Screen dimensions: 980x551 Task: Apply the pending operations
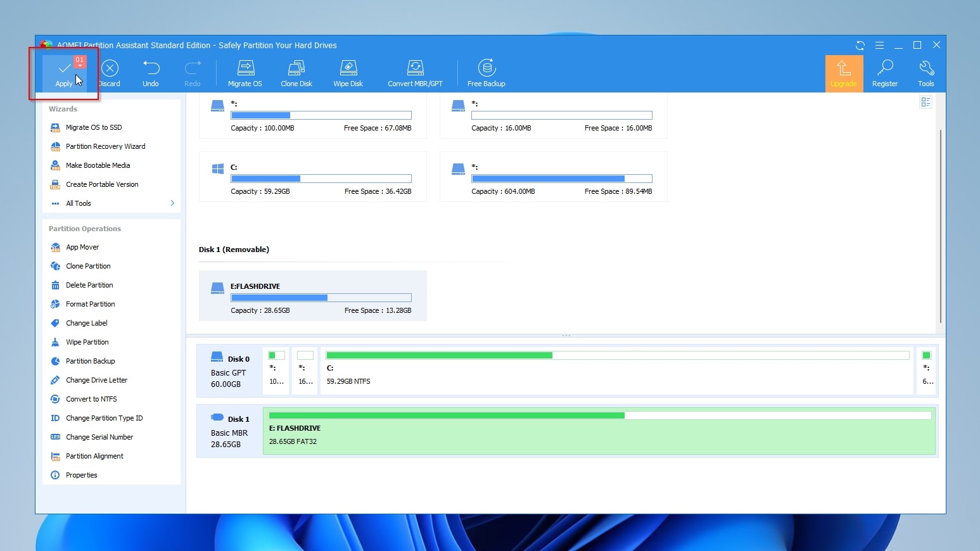click(64, 73)
